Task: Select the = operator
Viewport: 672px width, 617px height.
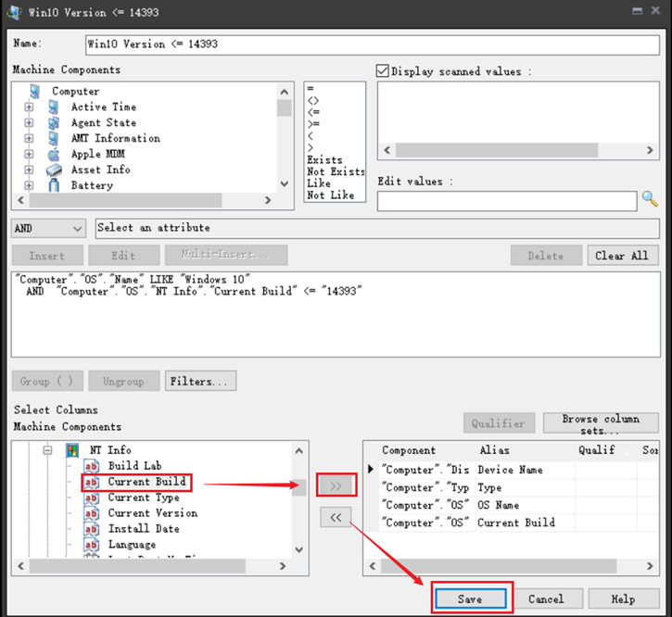Action: [x=311, y=88]
